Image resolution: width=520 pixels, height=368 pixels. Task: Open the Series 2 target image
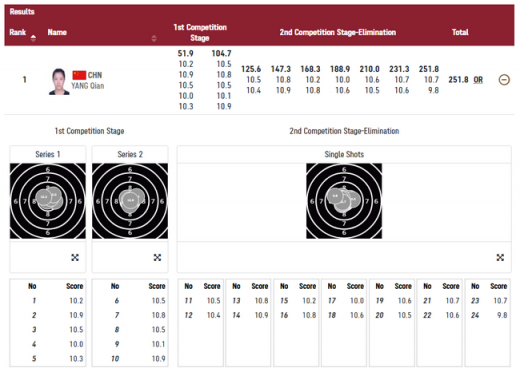tap(130, 201)
